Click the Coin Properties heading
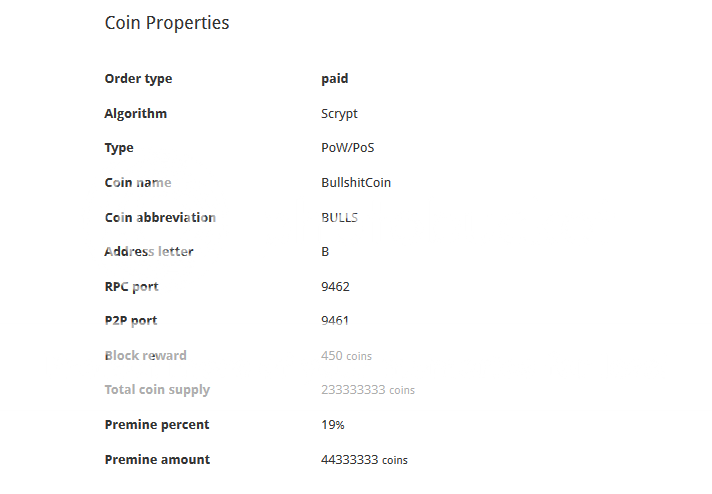This screenshot has width=712, height=494. (x=167, y=23)
